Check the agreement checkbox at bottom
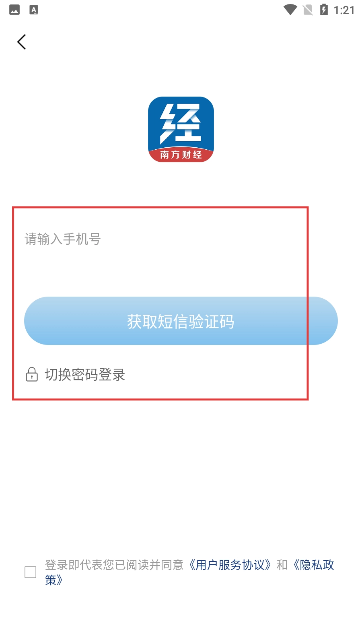 31,572
